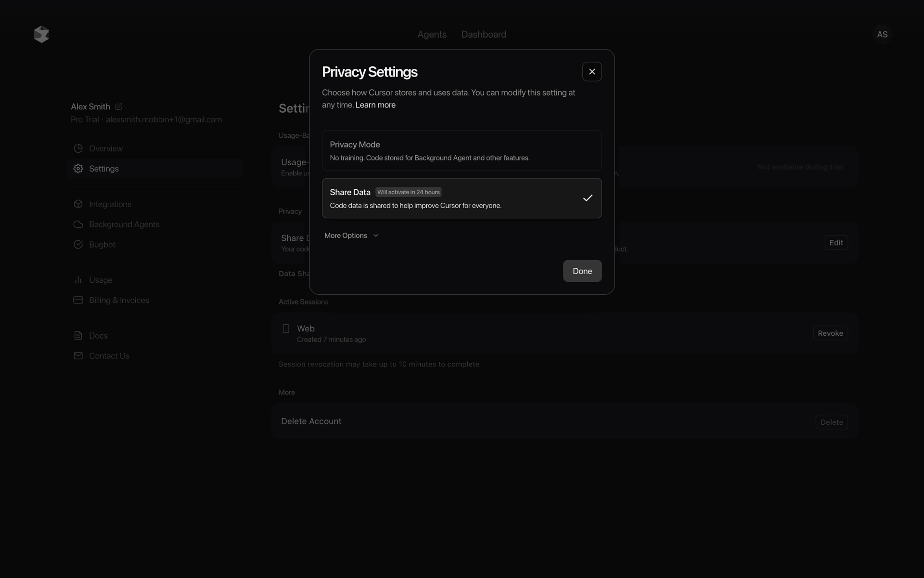Expand More Options in privacy dialog
Viewport: 924px width, 578px height.
click(351, 236)
